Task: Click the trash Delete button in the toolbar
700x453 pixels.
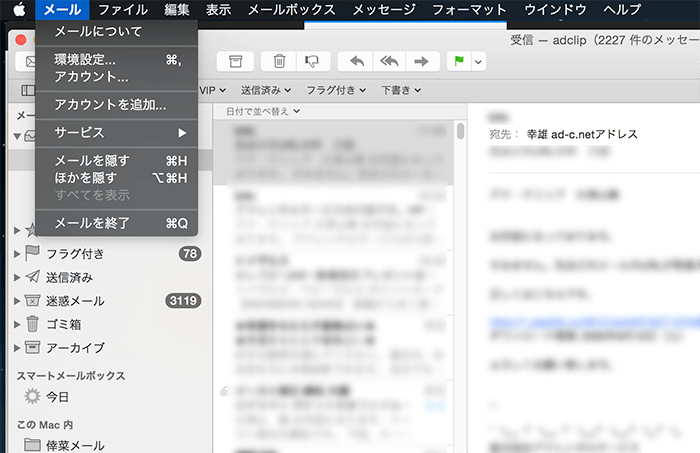Action: tap(281, 61)
